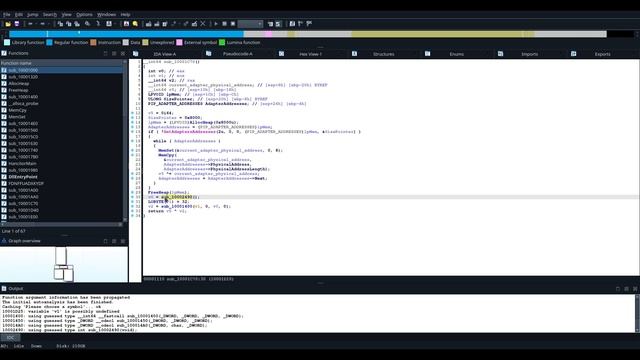Click Library function legend color swatch

click(x=7, y=42)
